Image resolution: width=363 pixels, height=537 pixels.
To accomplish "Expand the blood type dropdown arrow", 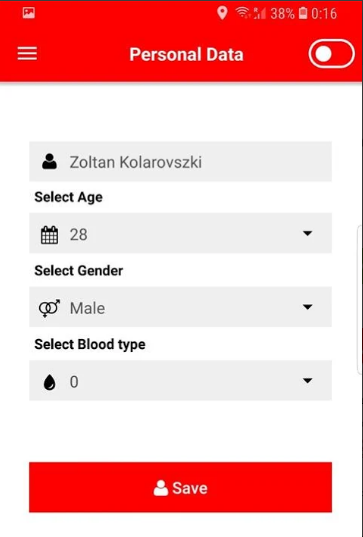I will pyautogui.click(x=308, y=380).
